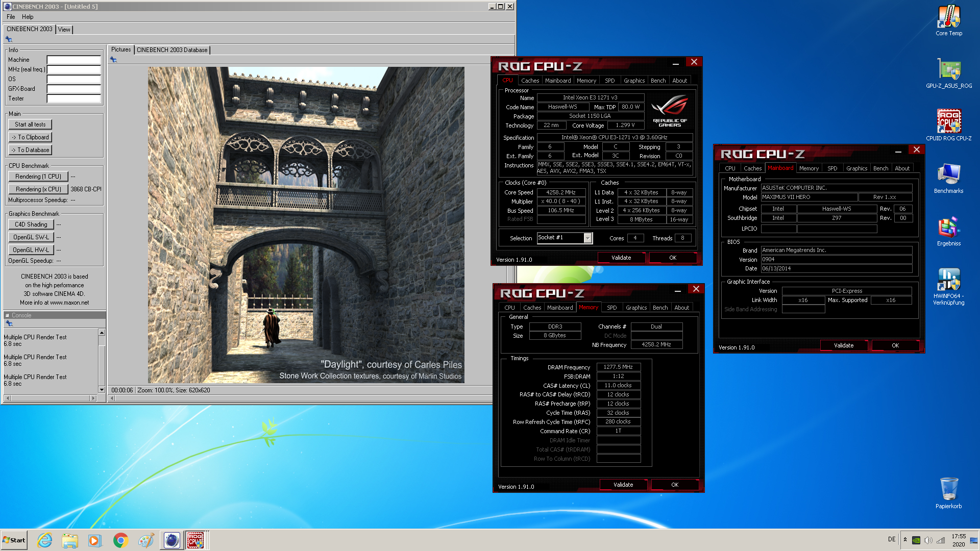Open HWiNFO64 Verknüpfung desktop icon

click(x=949, y=287)
